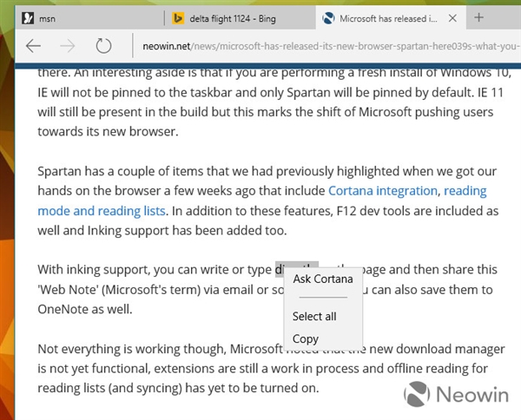521x420 pixels.
Task: Reload the page with refresh icon
Action: (103, 46)
